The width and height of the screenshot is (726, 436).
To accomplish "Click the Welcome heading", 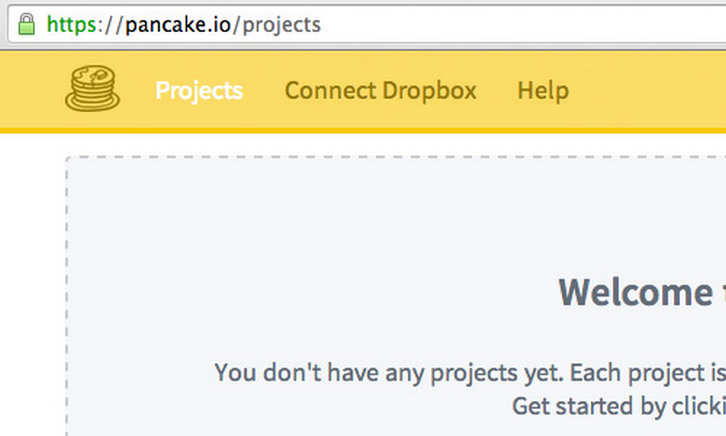I will coord(634,293).
